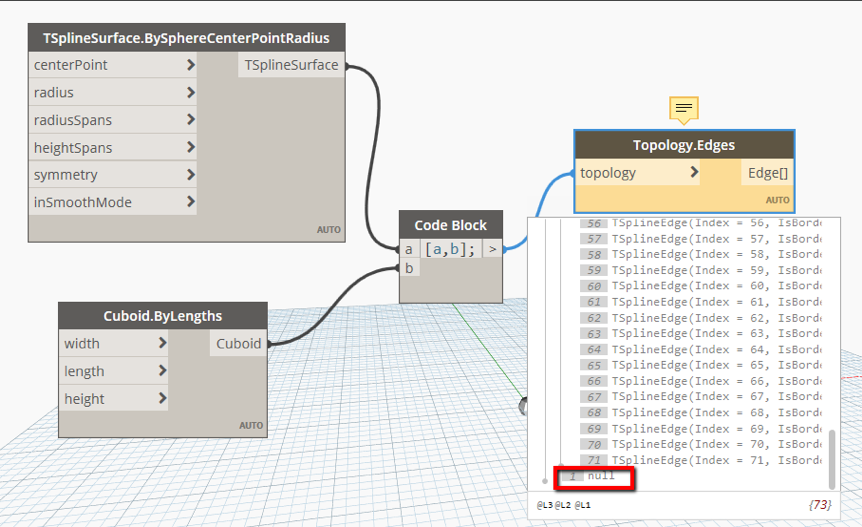Select the TSplineEdge row with index 67

[x=701, y=397]
